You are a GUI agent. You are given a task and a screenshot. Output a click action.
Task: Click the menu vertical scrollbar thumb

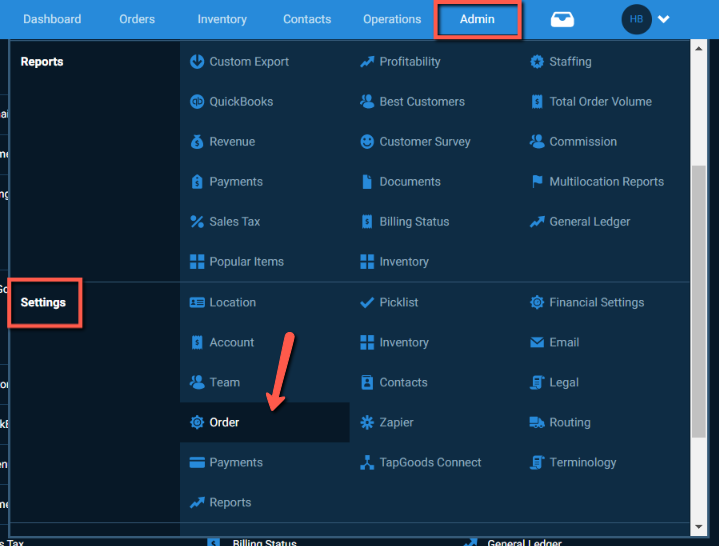(699, 301)
